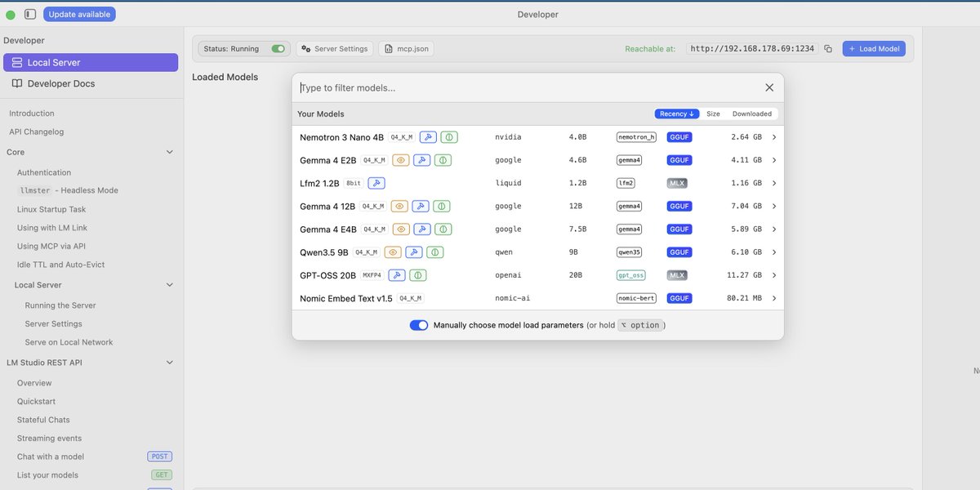
Task: Open List your models GET docs entry
Action: [x=94, y=475]
